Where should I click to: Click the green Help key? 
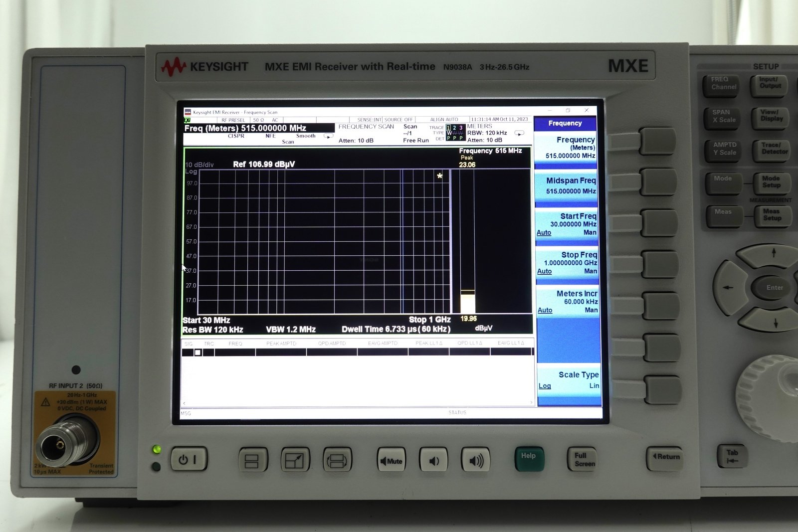point(529,459)
